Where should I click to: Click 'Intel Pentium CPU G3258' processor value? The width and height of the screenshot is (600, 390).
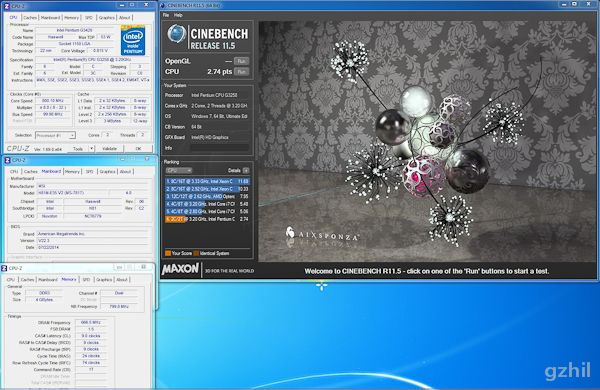[x=214, y=95]
